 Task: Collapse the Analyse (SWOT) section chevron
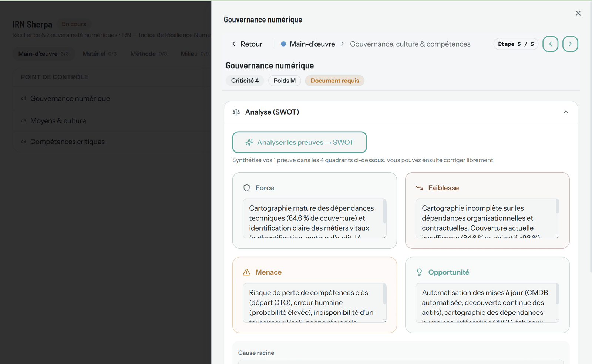tap(566, 112)
